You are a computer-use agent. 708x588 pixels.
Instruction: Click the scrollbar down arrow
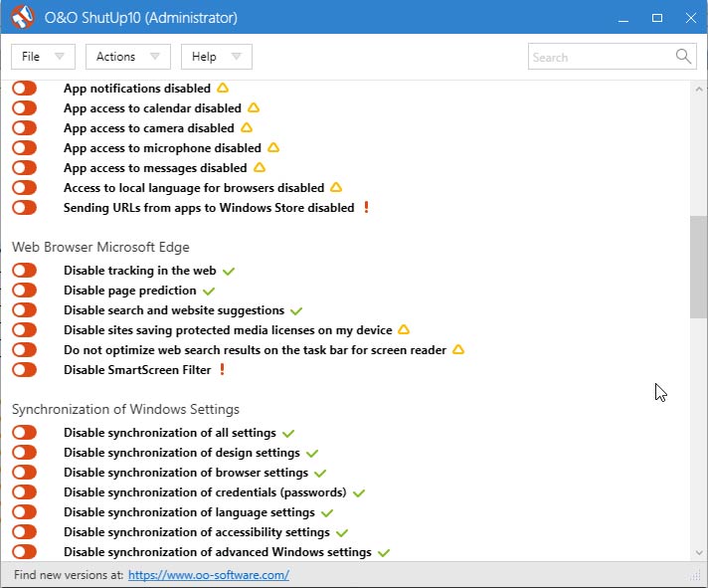(698, 552)
